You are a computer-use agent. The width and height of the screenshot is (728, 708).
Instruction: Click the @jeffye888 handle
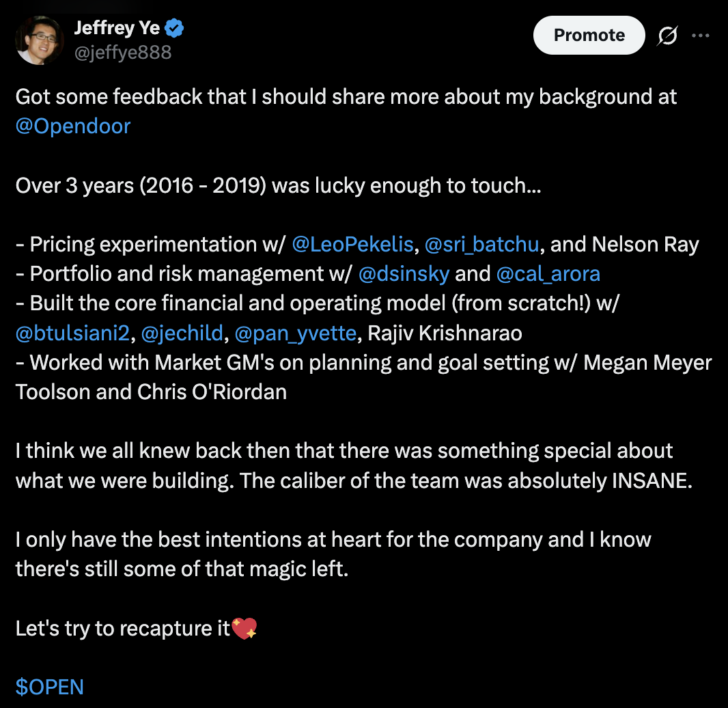pos(122,53)
